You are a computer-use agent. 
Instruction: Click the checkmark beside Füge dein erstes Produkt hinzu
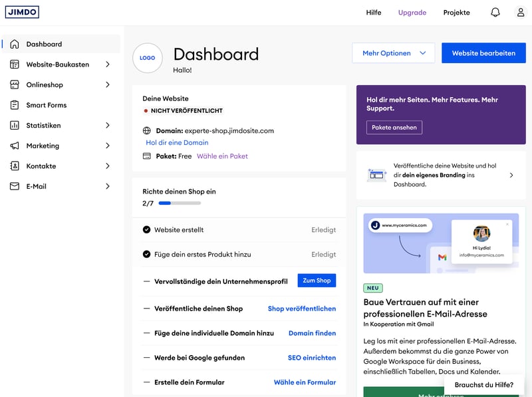click(147, 255)
